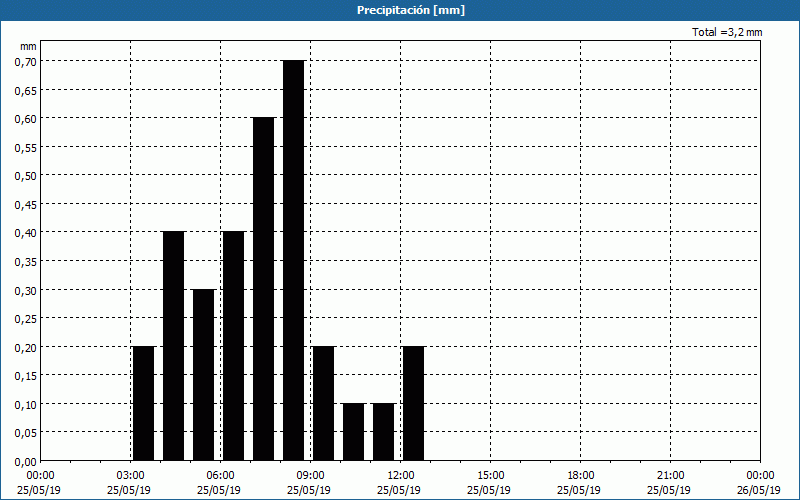Select the 06:00 time label
This screenshot has height=500, width=800.
point(220,476)
